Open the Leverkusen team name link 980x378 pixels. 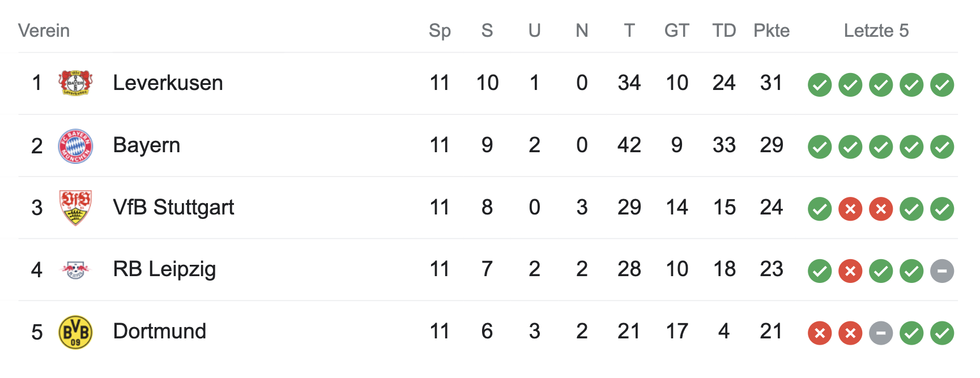[168, 83]
